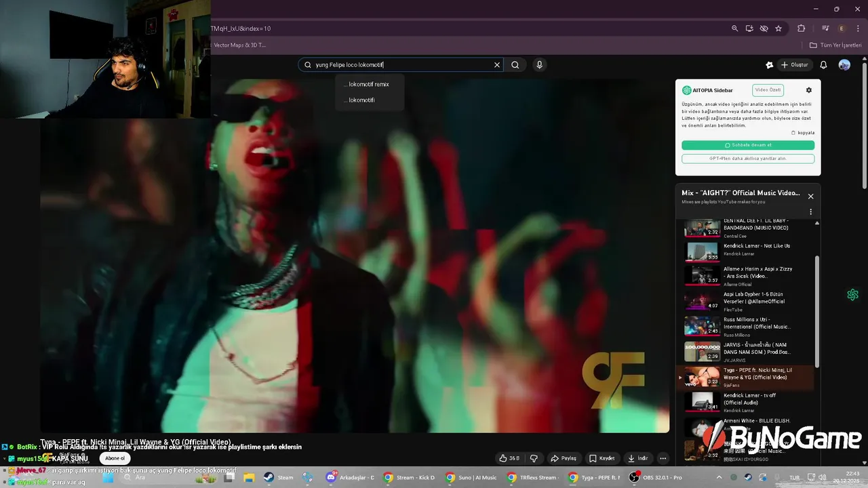Click the crossed-out eye icon in address bar
This screenshot has width=868, height=488.
coord(764,28)
